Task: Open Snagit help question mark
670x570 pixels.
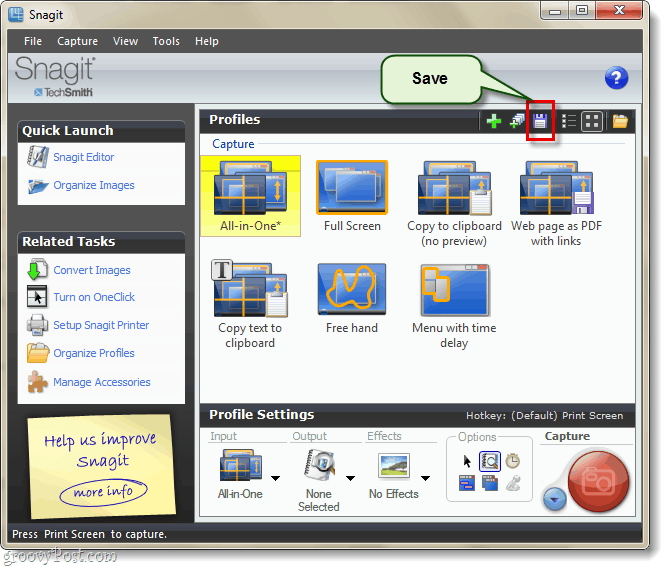Action: [616, 78]
